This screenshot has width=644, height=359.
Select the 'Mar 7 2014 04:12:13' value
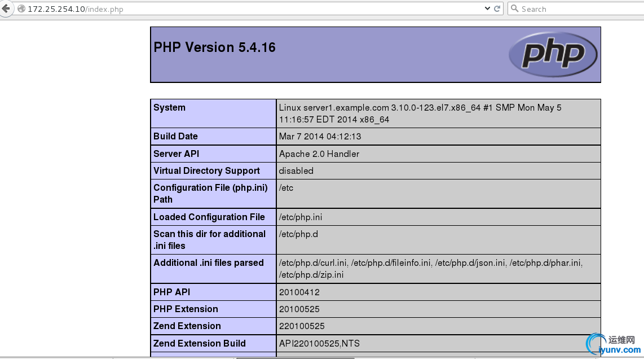click(x=320, y=137)
